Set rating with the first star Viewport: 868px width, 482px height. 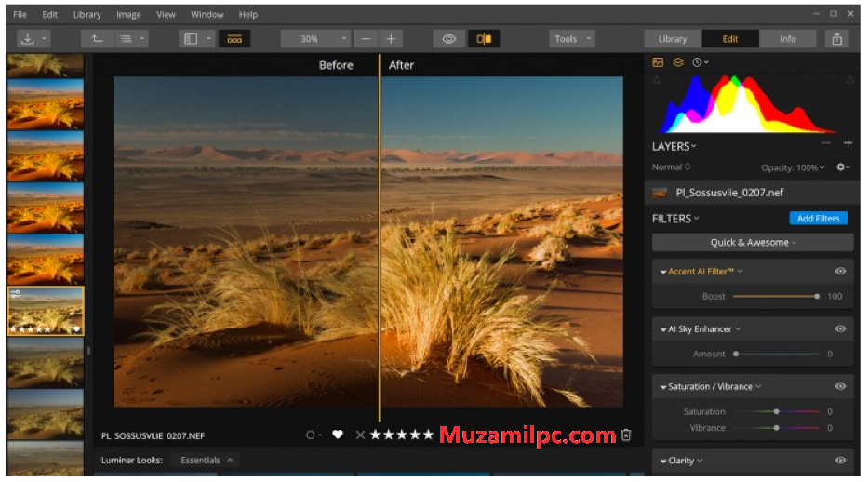(x=375, y=435)
